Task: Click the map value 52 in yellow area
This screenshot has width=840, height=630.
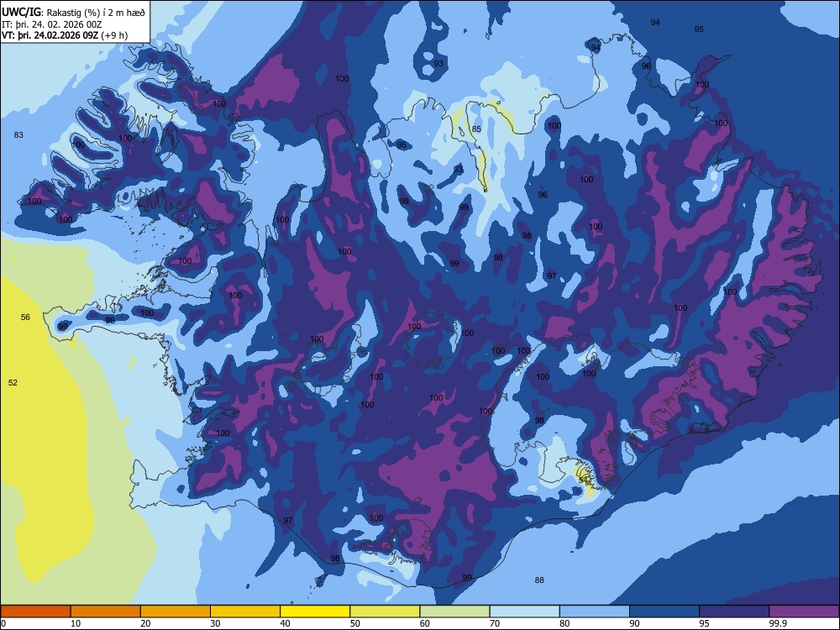Action: click(x=13, y=382)
